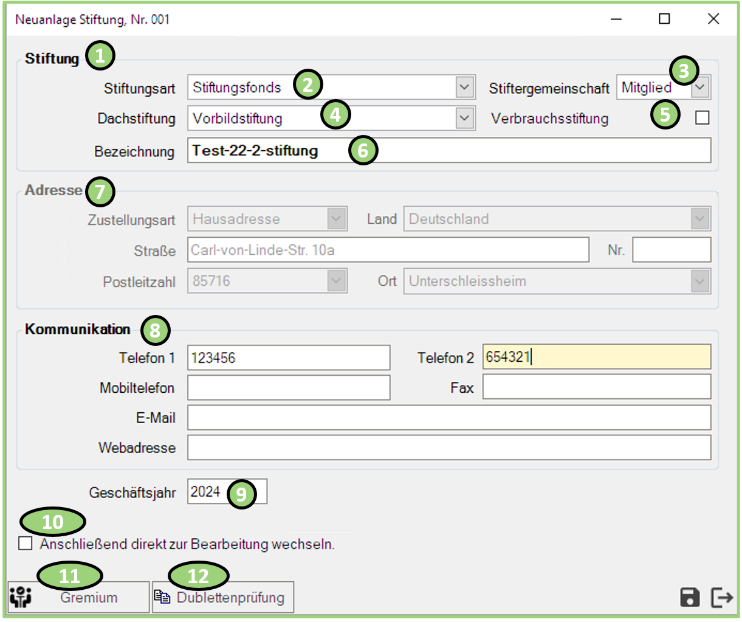This screenshot has height=622, width=742.
Task: Click the Telefon 2 field
Action: pyautogui.click(x=596, y=358)
